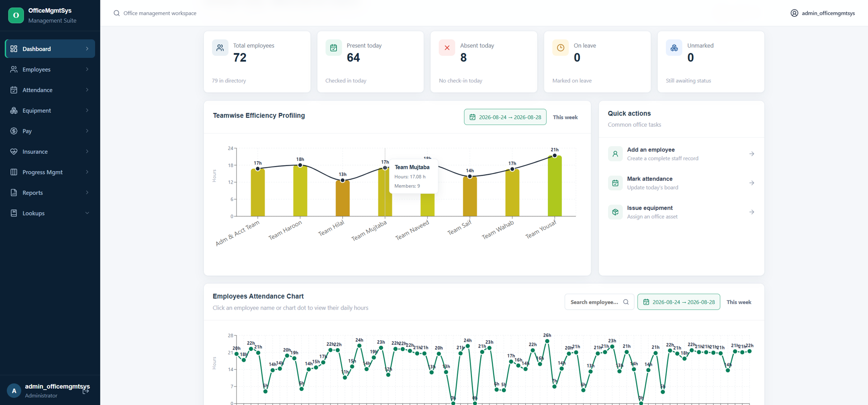Click the Progress Mgmt columns icon
This screenshot has width=868, height=405.
pos(14,172)
